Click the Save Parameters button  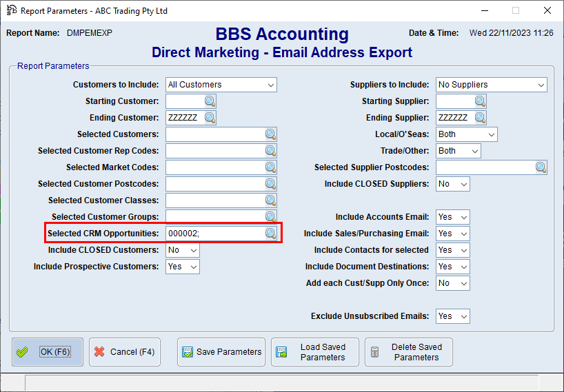click(x=221, y=352)
